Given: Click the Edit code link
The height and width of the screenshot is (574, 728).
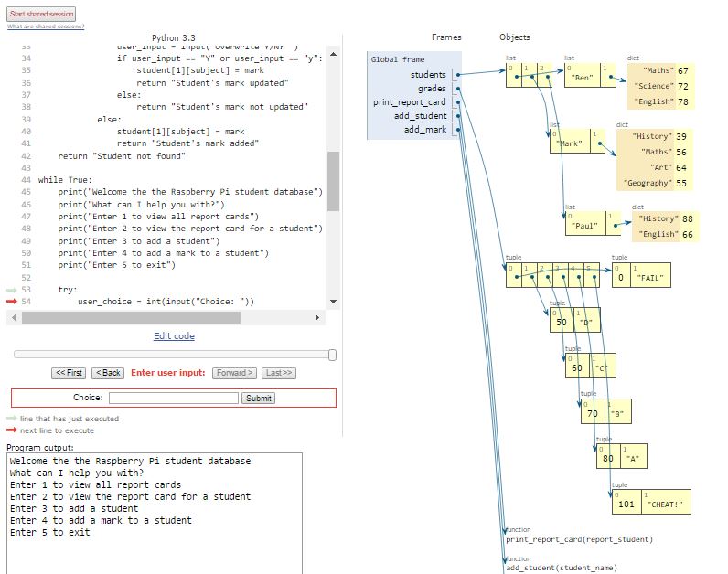Looking at the screenshot, I should 174,336.
